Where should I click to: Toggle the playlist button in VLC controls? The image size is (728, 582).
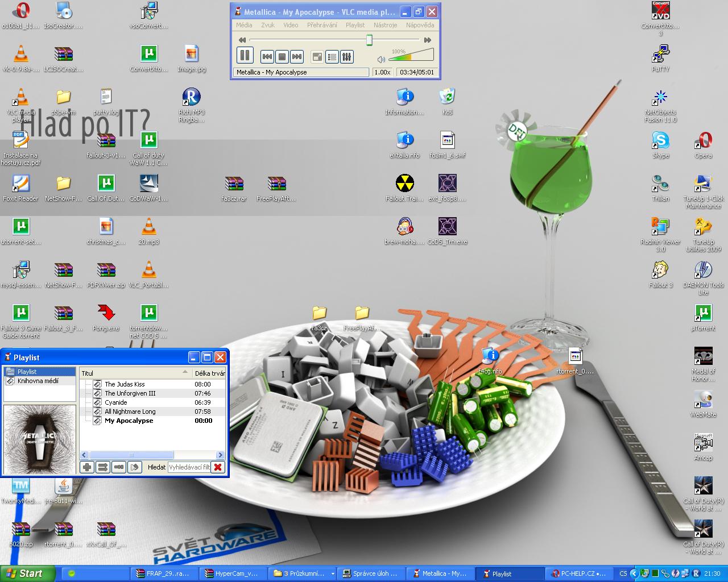332,56
